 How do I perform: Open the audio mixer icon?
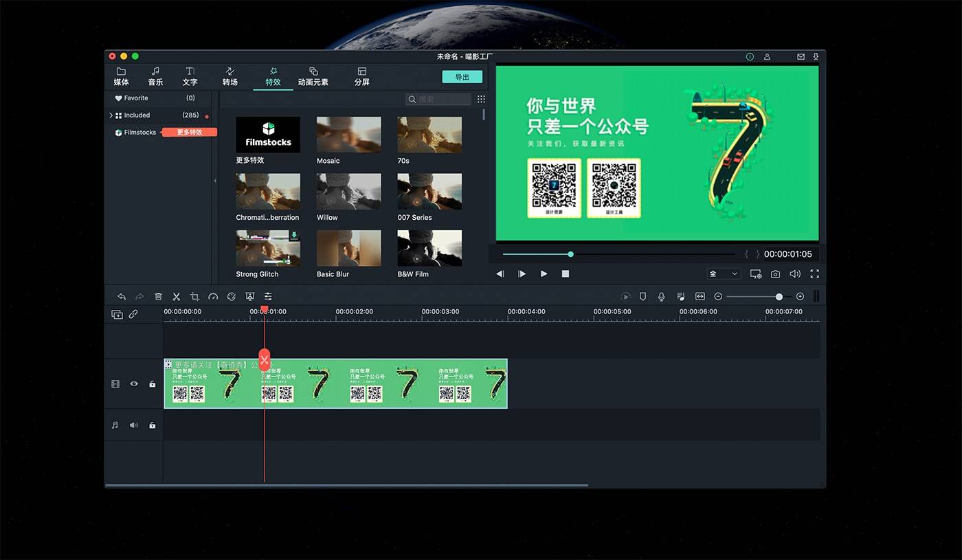pyautogui.click(x=680, y=297)
